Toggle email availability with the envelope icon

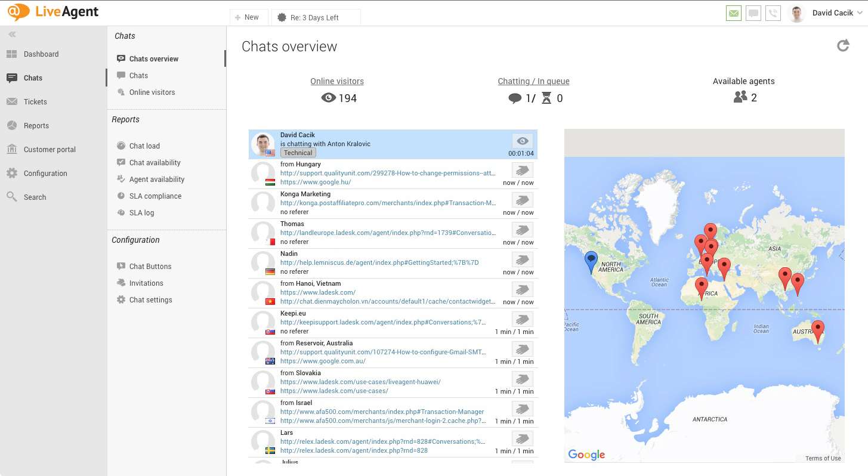coord(733,13)
